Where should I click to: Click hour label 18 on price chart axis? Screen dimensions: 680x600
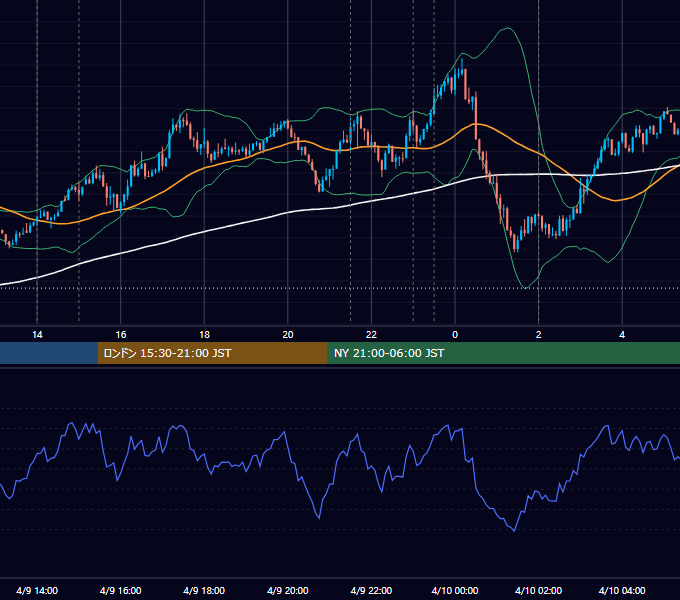click(204, 335)
